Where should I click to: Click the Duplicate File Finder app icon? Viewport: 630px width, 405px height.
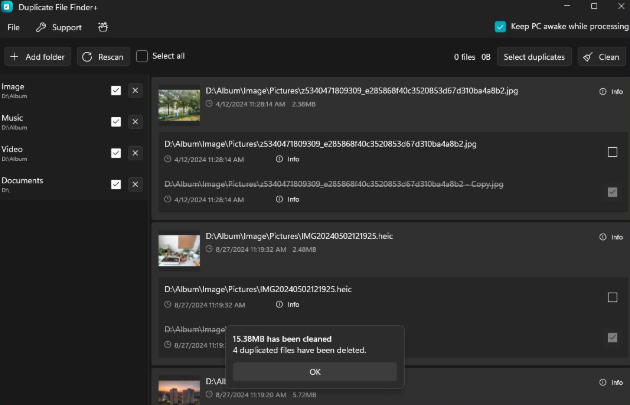tap(7, 7)
